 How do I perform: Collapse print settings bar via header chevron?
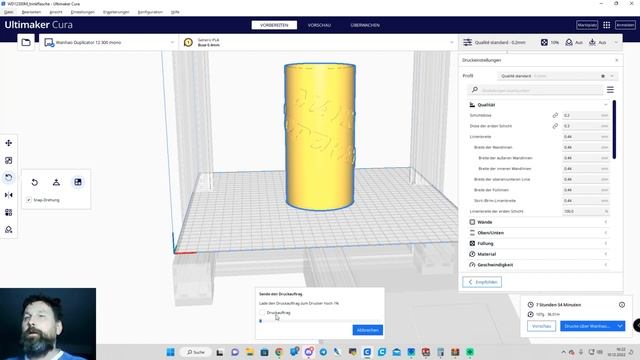616,42
